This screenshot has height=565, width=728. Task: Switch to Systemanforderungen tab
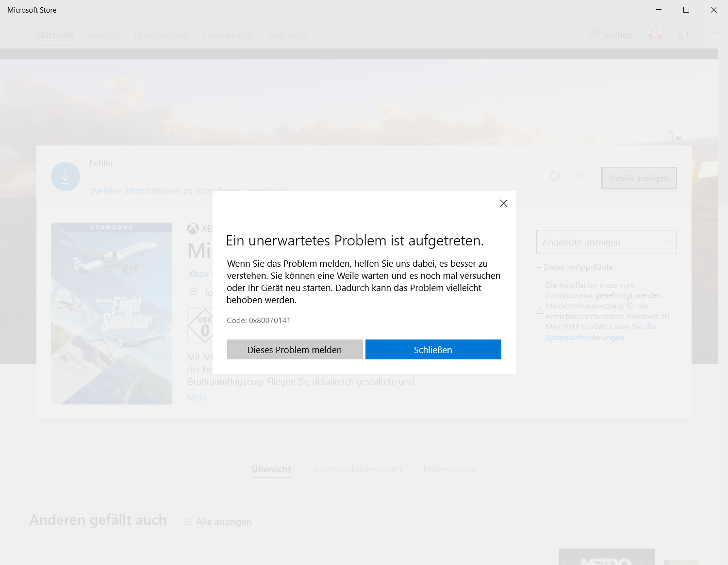click(x=357, y=469)
